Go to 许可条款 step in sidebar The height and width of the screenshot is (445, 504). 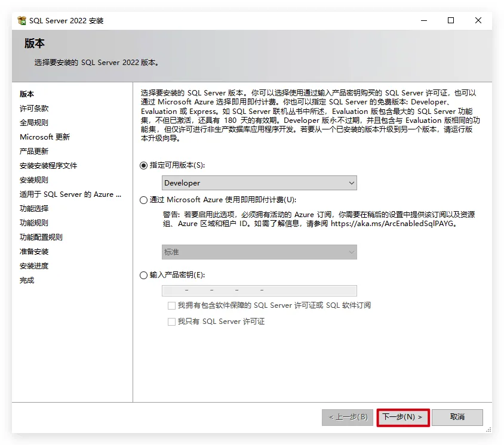(x=34, y=109)
